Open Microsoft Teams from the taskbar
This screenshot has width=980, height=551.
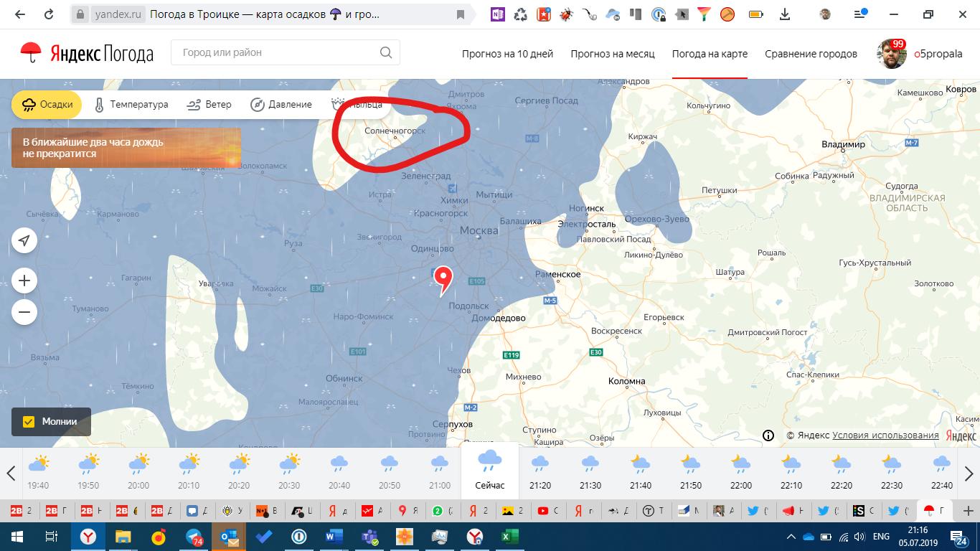[369, 536]
